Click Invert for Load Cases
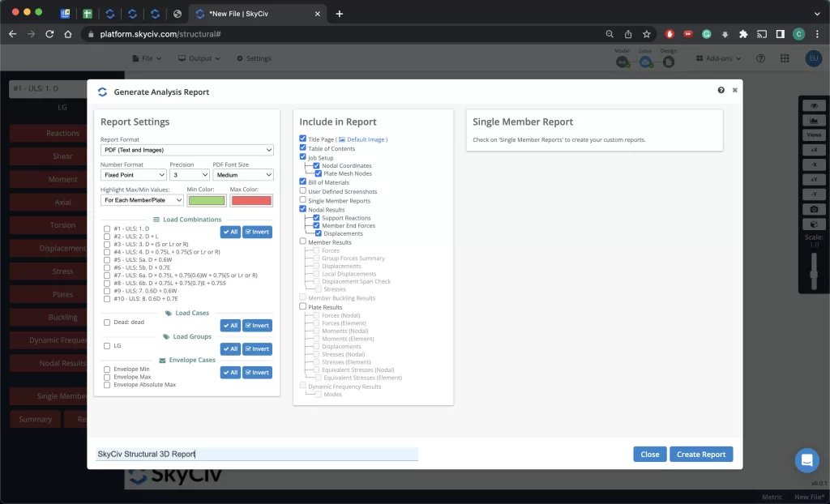Screen dimensions: 830x504 point(257,326)
